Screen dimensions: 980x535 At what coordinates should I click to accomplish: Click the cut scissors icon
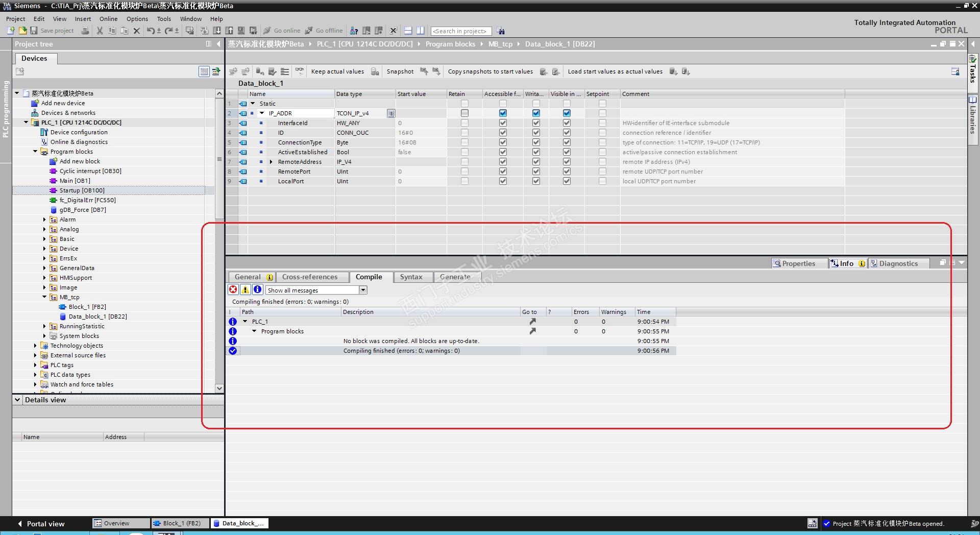pos(100,31)
